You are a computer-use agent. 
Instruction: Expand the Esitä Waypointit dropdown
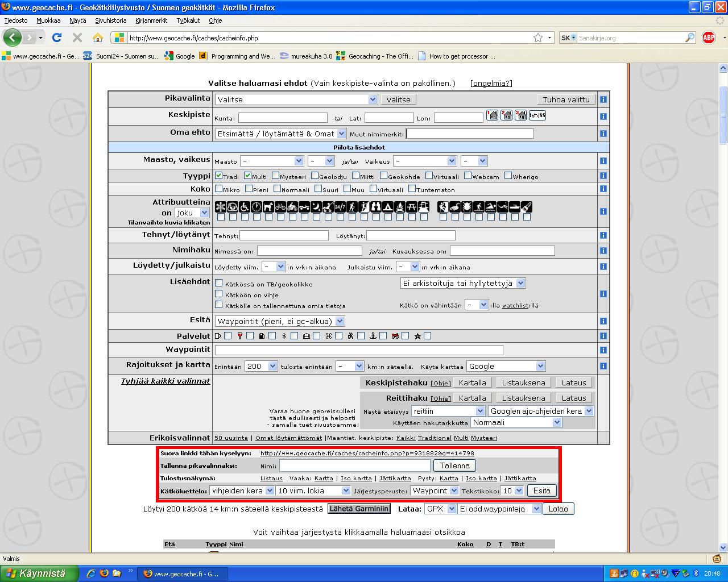280,321
